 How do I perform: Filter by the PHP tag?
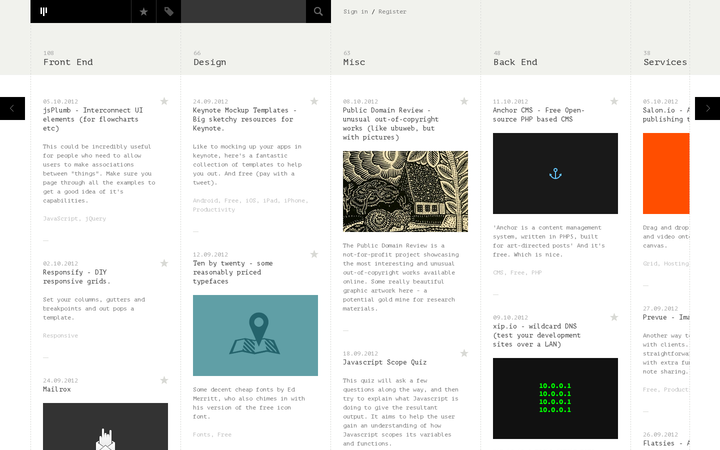pos(537,273)
